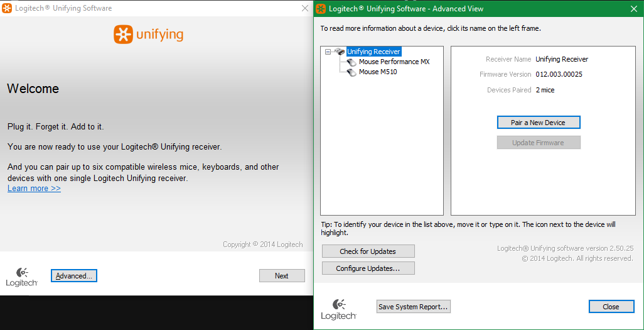
Task: Select Mouse Performance MX in device tree
Action: pyautogui.click(x=394, y=62)
